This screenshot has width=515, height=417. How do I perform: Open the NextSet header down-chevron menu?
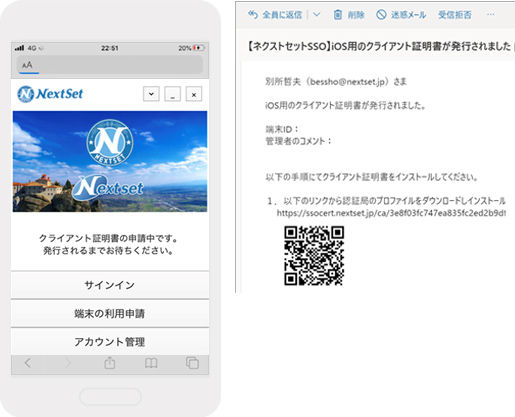click(151, 94)
